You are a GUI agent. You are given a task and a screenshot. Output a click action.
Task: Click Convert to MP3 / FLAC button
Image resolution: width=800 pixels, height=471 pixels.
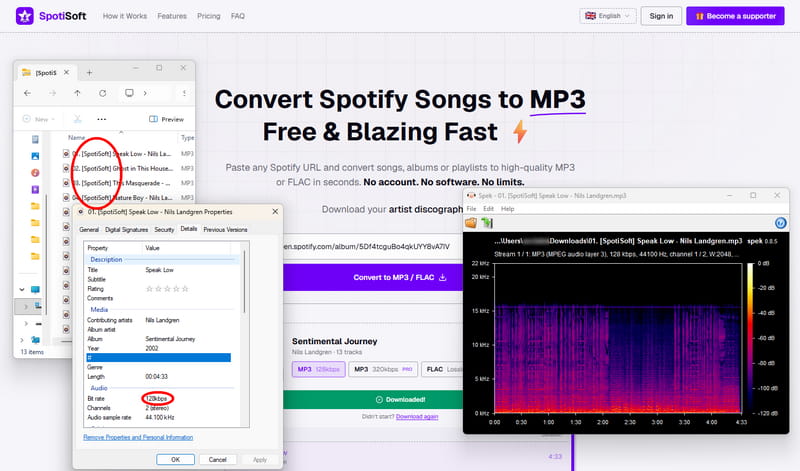tap(373, 277)
